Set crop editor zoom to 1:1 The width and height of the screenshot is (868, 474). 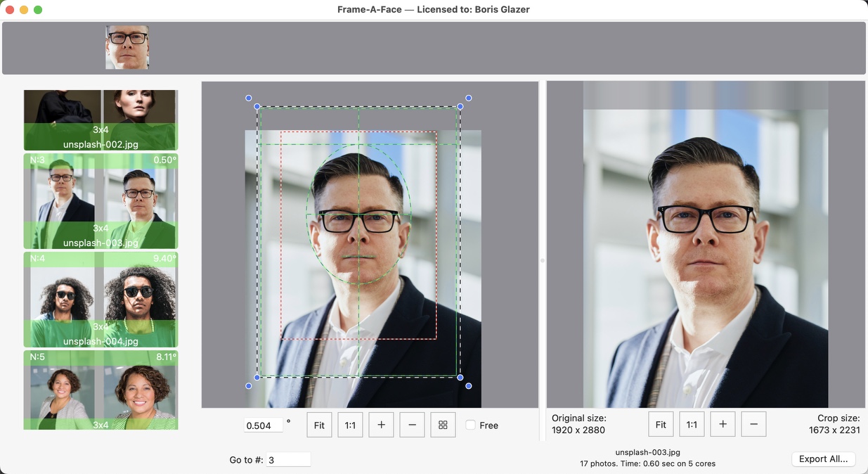tap(350, 425)
